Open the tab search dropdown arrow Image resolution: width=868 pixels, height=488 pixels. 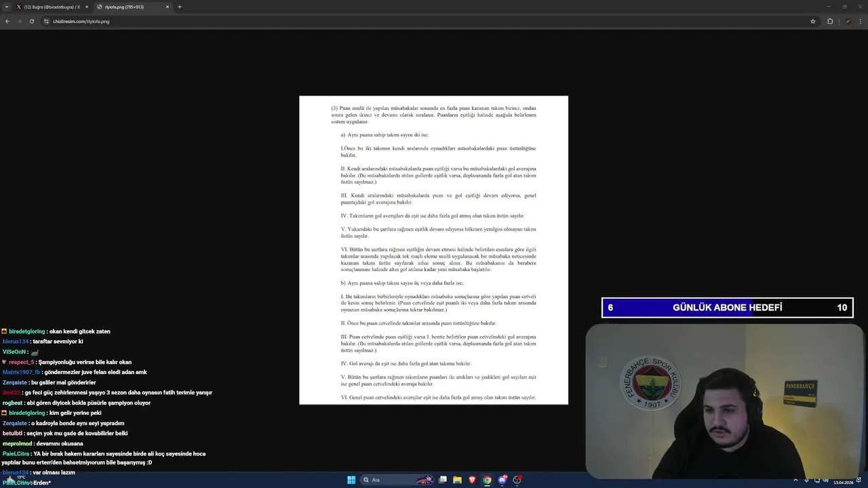[7, 7]
